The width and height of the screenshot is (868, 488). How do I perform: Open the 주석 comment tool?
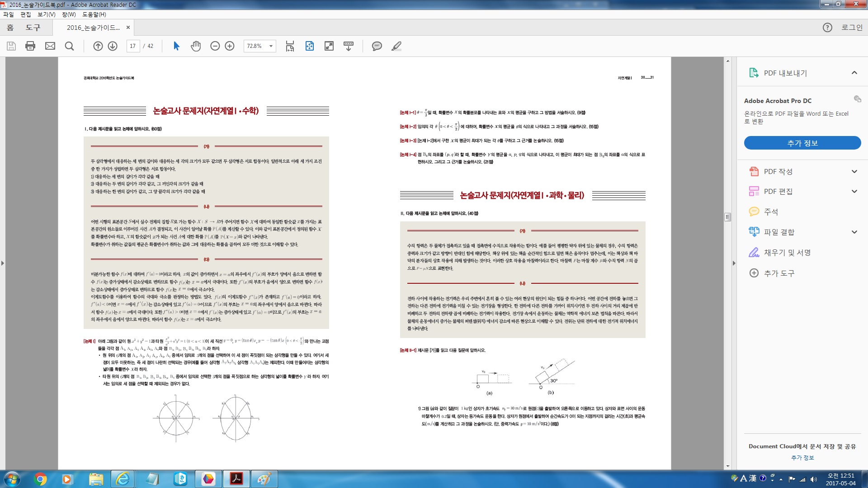coord(770,211)
